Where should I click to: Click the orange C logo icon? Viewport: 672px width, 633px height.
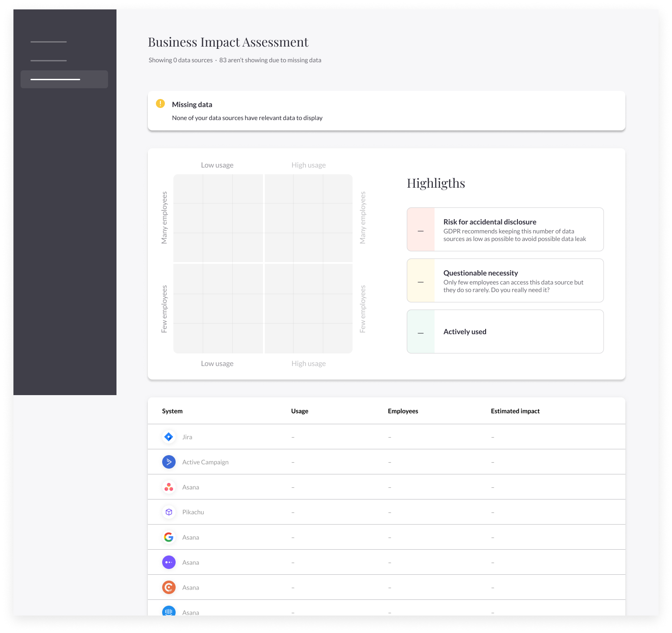(x=169, y=587)
